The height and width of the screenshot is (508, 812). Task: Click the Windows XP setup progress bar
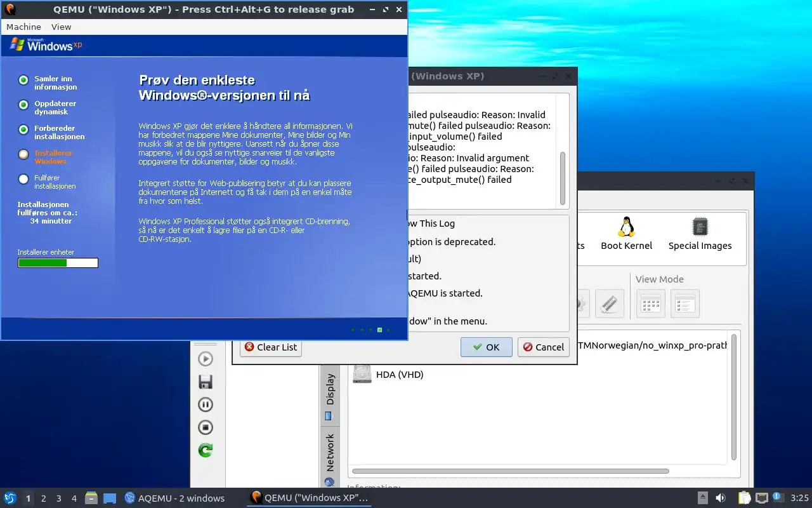click(58, 263)
